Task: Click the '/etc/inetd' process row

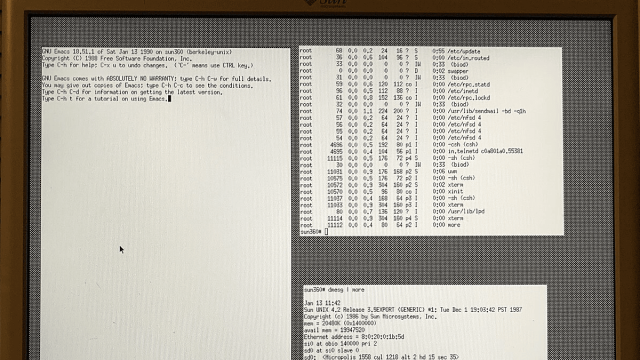Action: coord(389,91)
